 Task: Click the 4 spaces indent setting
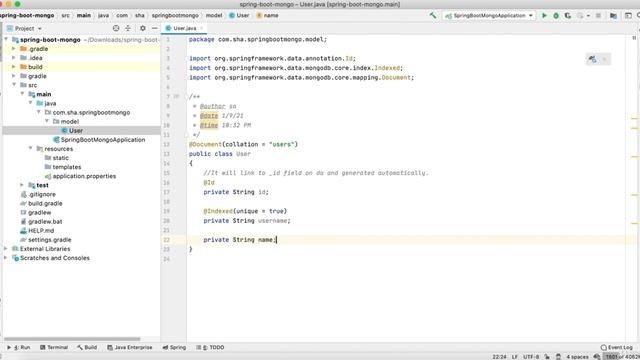click(x=577, y=357)
